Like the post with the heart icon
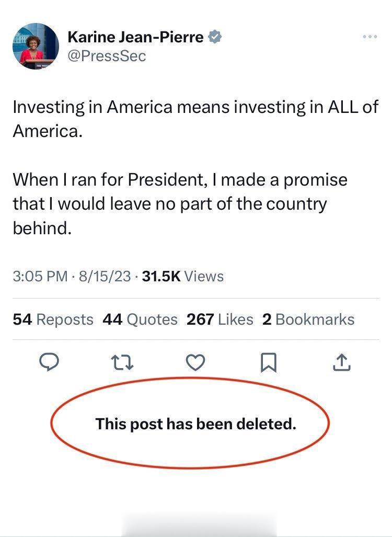The height and width of the screenshot is (537, 392). click(196, 362)
